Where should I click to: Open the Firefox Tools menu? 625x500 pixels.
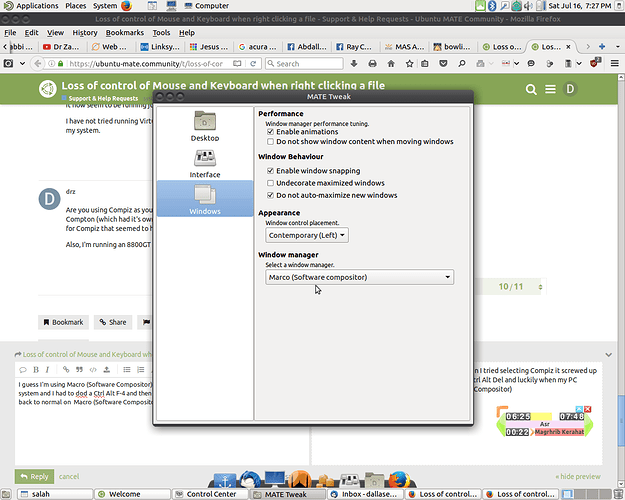161,33
